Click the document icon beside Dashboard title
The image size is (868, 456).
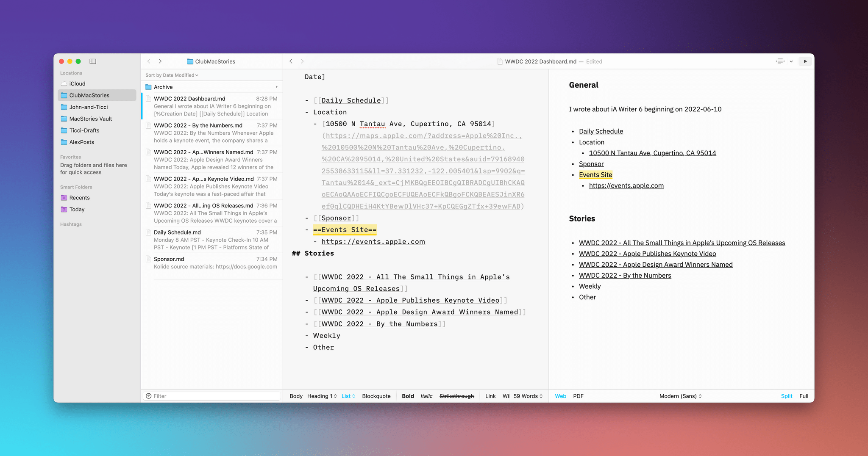point(500,61)
